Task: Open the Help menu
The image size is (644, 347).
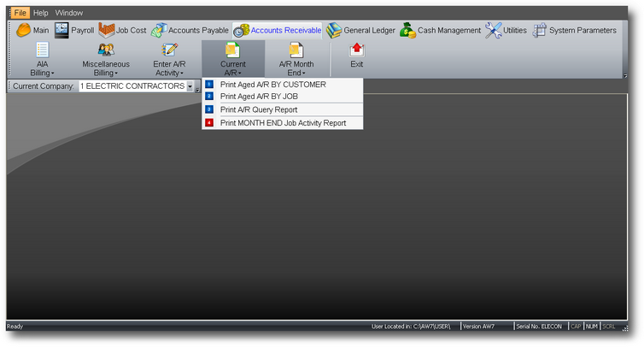Action: [41, 13]
